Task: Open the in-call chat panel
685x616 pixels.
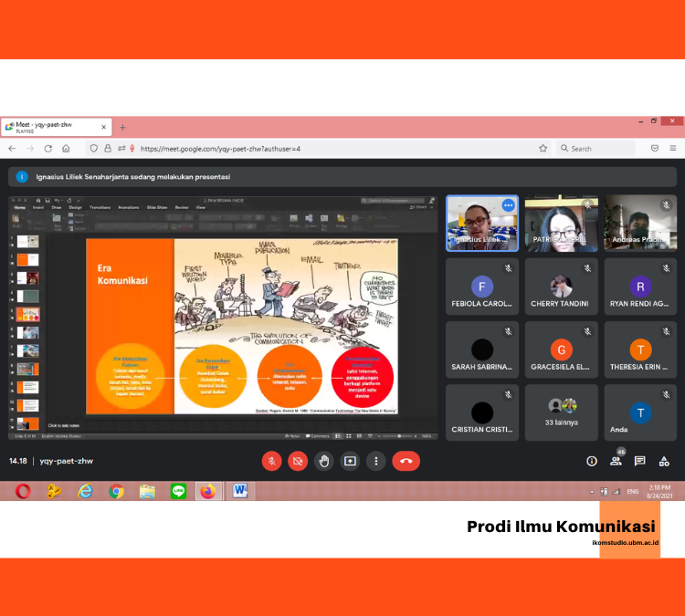Action: [639, 461]
